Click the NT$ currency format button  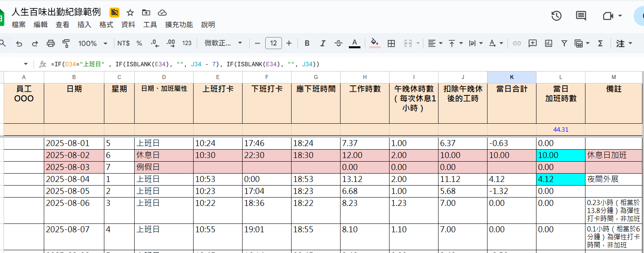click(123, 43)
